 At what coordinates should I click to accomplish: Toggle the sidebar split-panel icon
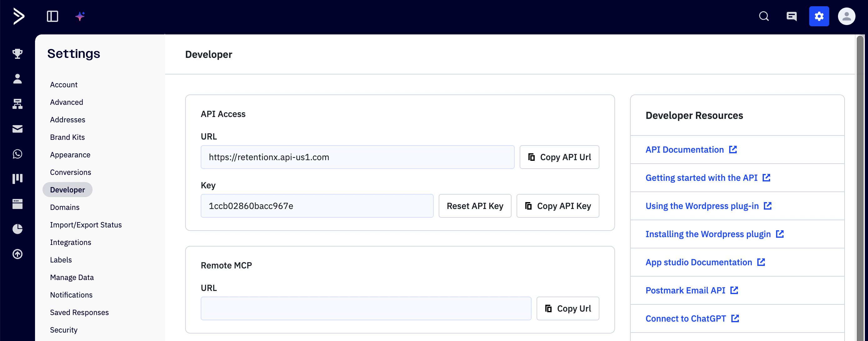click(52, 16)
